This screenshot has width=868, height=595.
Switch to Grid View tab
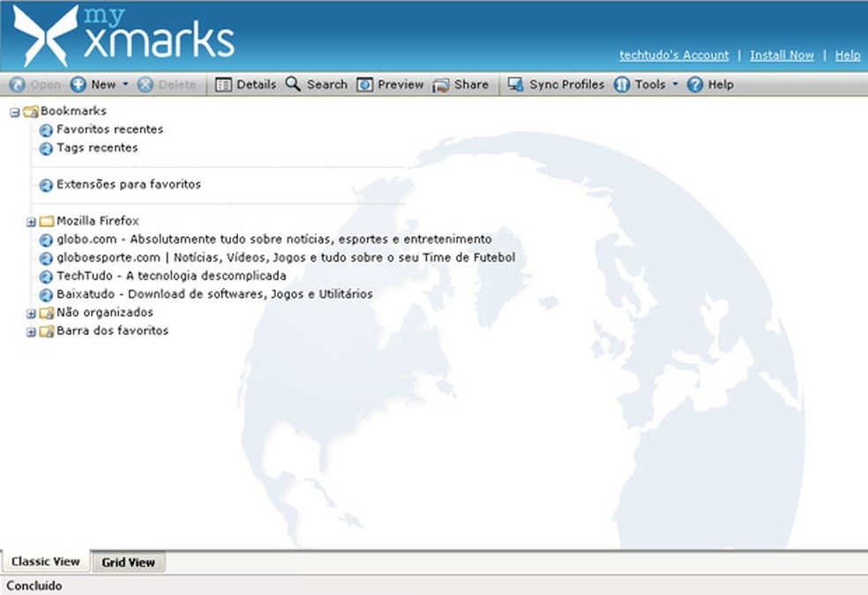pos(129,562)
